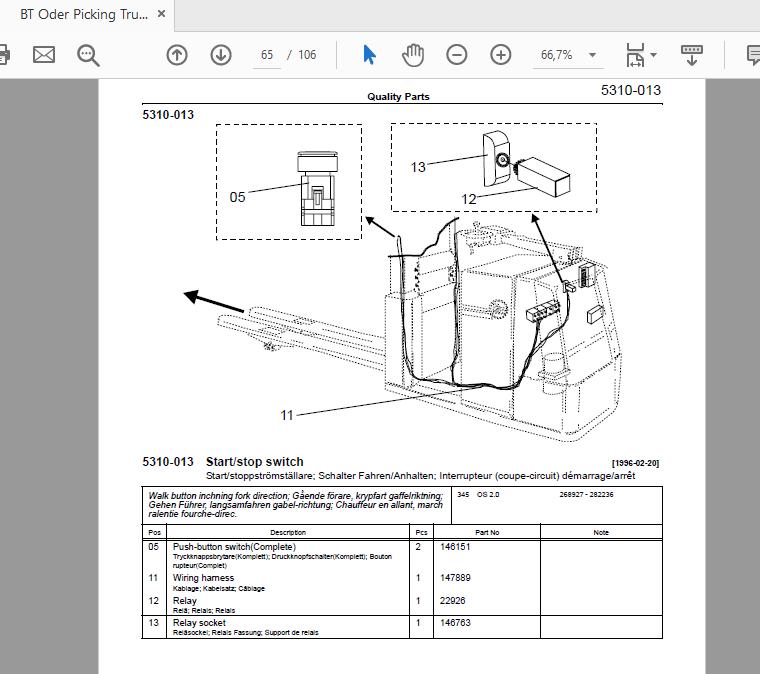Click the page number field showing 65
The width and height of the screenshot is (760, 674).
(267, 55)
